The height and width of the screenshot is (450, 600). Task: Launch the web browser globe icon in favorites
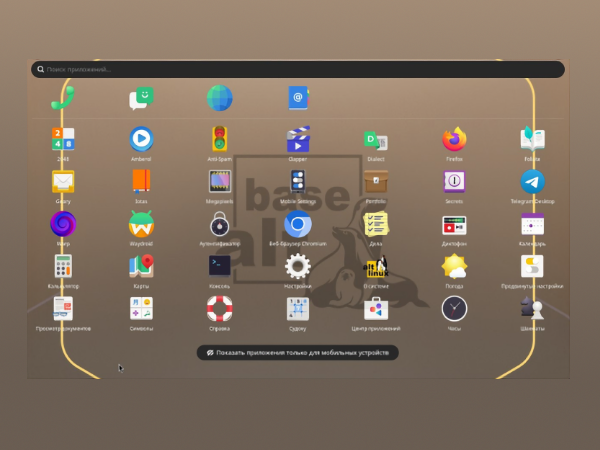(219, 98)
